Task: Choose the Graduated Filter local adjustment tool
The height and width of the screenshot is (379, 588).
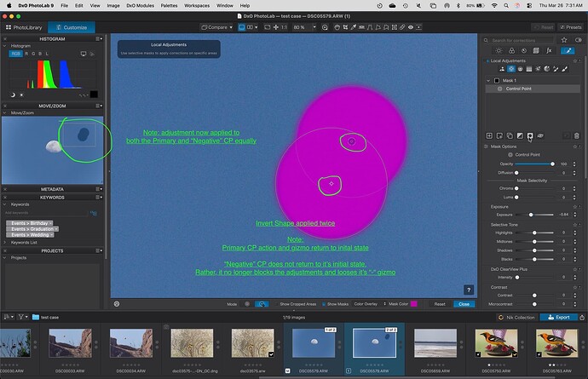Action: [529, 69]
